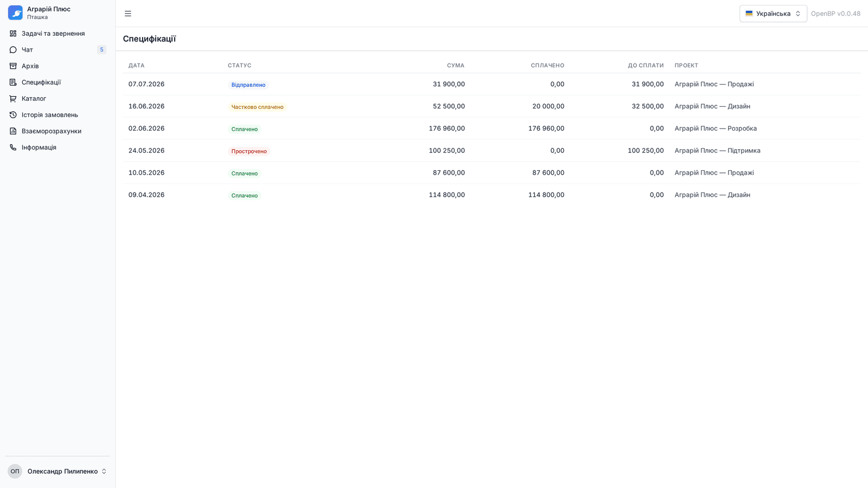Click Аграрій Плюс — Дизайн in 16.06.2026 row

[712, 106]
